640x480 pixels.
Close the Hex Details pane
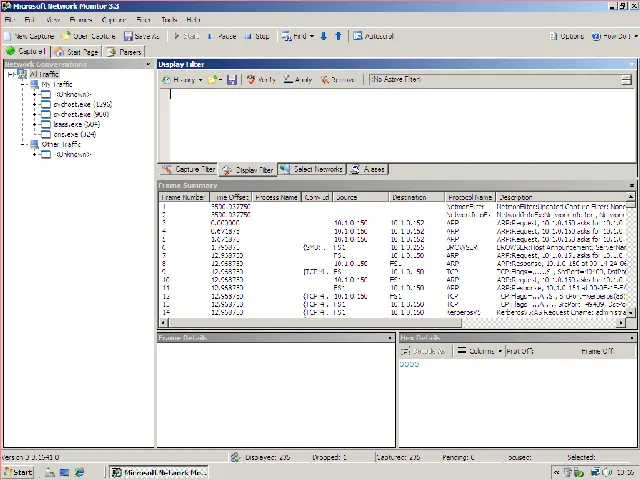pos(632,338)
